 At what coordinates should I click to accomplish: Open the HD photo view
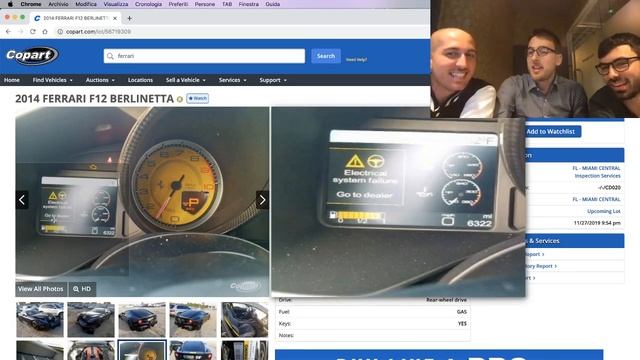[82, 289]
